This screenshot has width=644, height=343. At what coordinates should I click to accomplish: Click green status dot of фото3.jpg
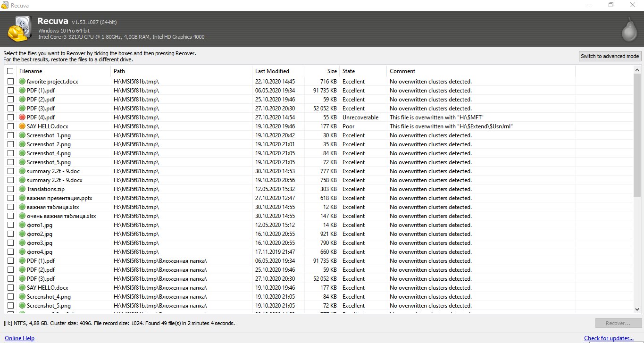[22, 243]
